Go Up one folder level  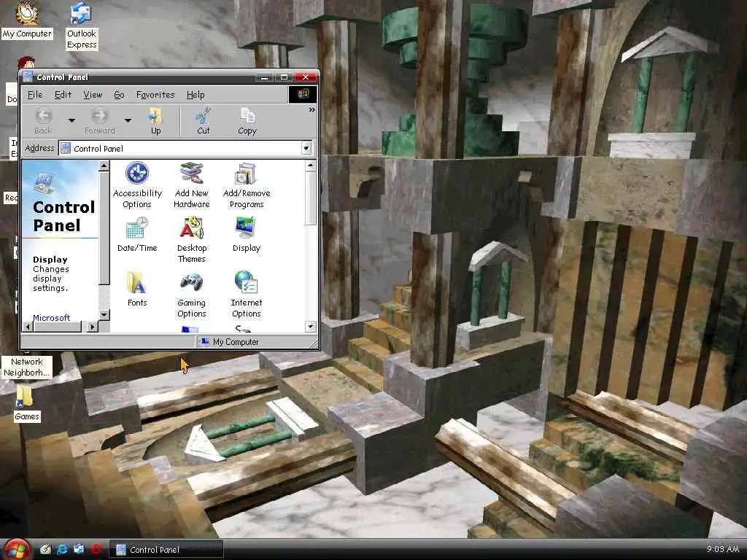coord(156,120)
